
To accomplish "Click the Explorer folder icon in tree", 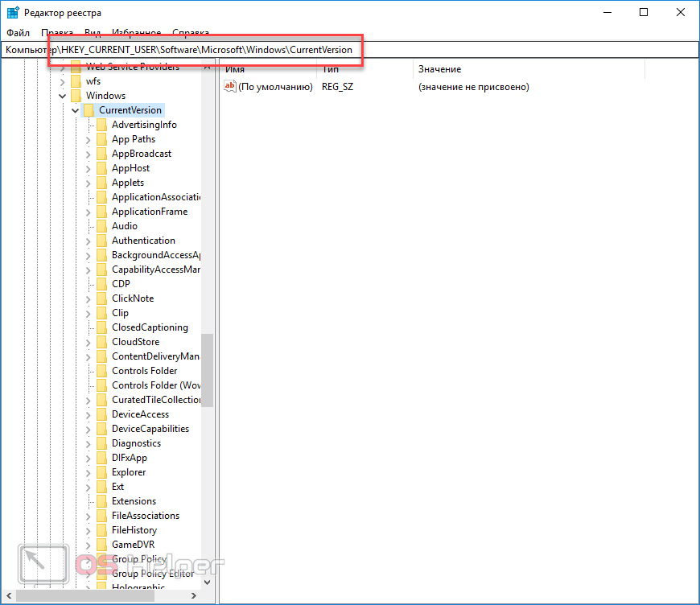I will click(x=101, y=472).
